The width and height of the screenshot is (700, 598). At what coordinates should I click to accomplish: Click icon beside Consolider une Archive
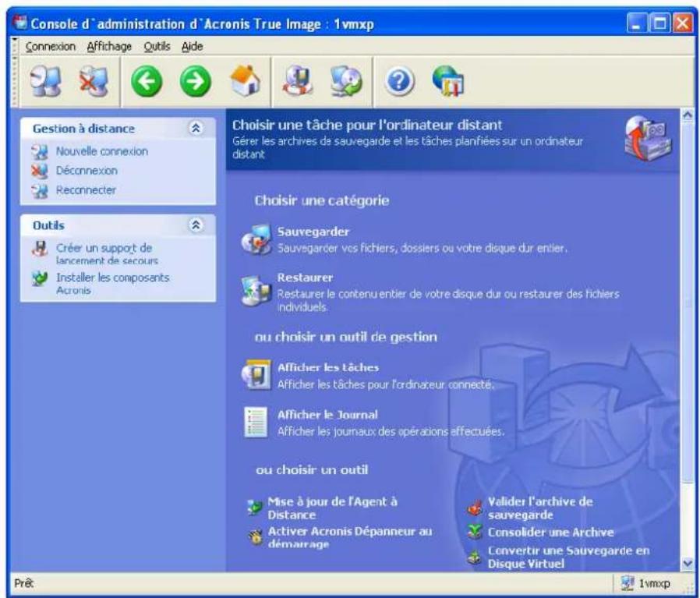(x=475, y=532)
